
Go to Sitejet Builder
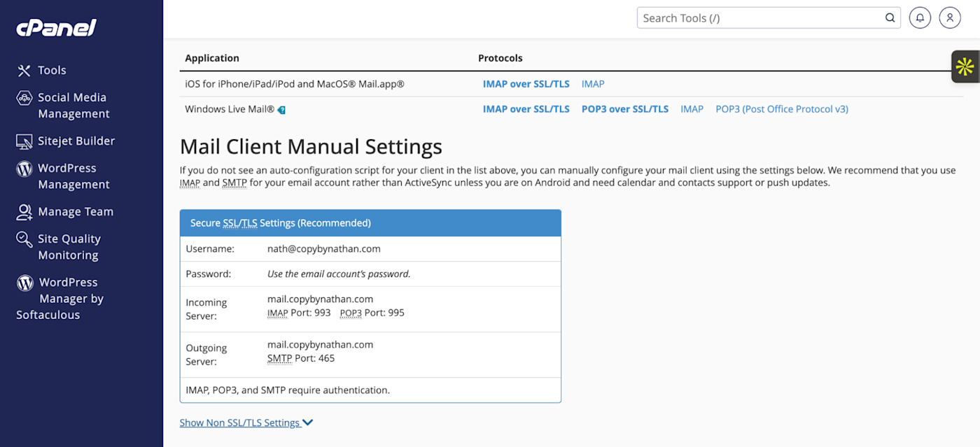pyautogui.click(x=76, y=141)
